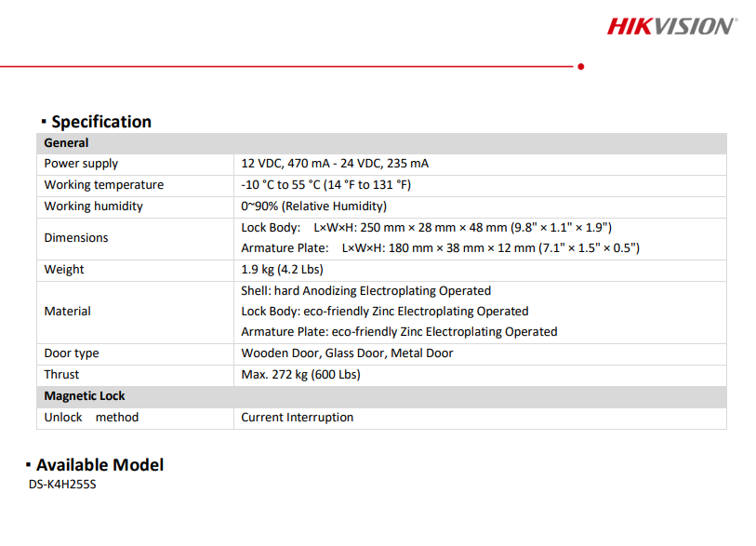Click the Max. 272 kg thrust value

[300, 375]
